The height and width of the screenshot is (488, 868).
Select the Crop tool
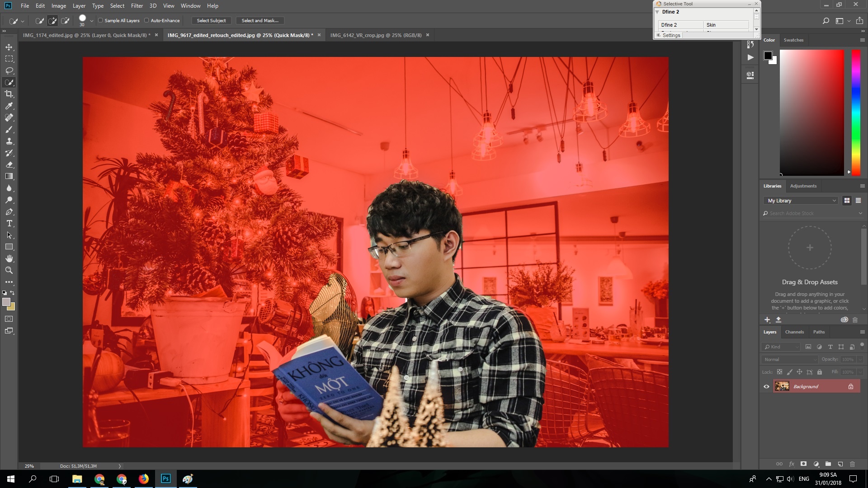[9, 94]
